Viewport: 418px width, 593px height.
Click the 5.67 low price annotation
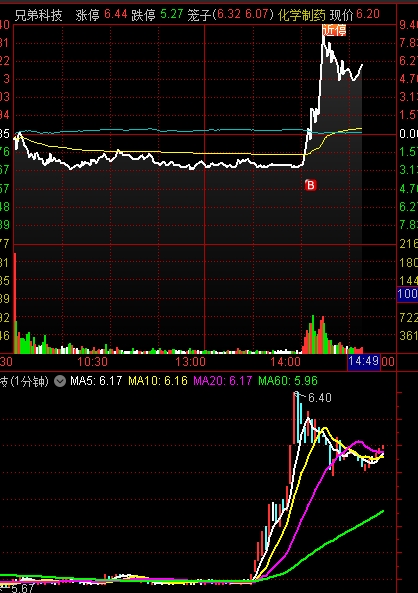(22, 588)
